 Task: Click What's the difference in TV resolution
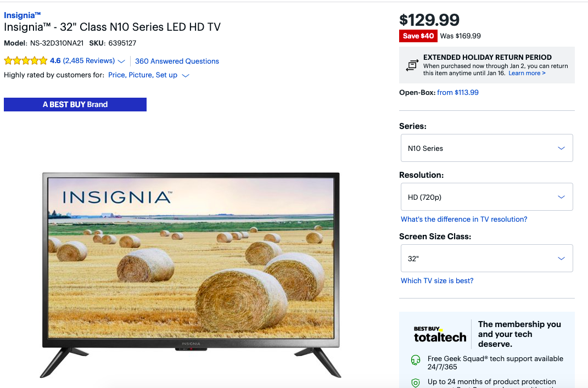tap(464, 220)
